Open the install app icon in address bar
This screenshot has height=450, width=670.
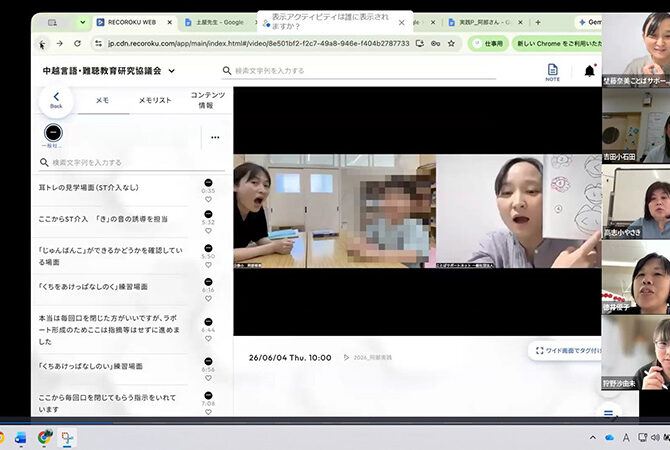click(420, 43)
